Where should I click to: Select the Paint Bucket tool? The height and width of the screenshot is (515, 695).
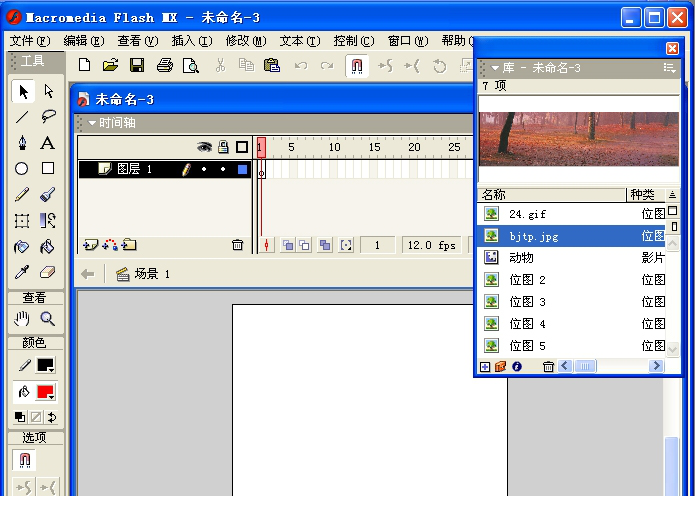tap(48, 246)
